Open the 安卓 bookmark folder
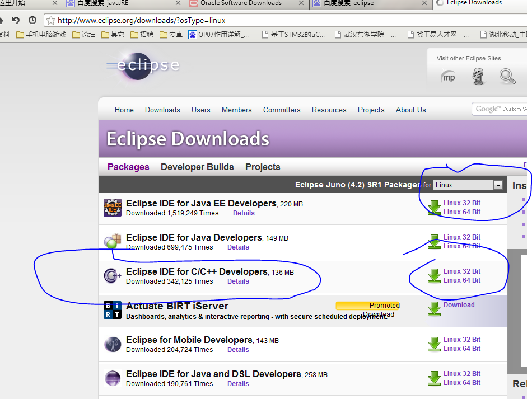This screenshot has width=532, height=399. [x=171, y=35]
